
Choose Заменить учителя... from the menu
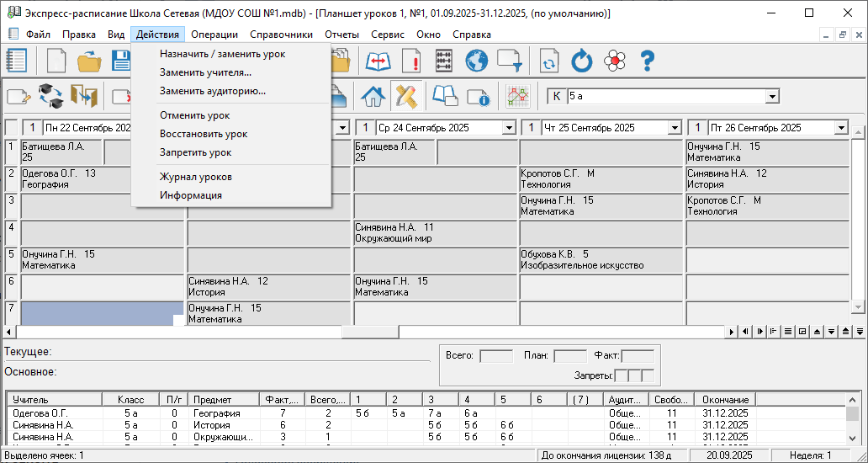205,72
